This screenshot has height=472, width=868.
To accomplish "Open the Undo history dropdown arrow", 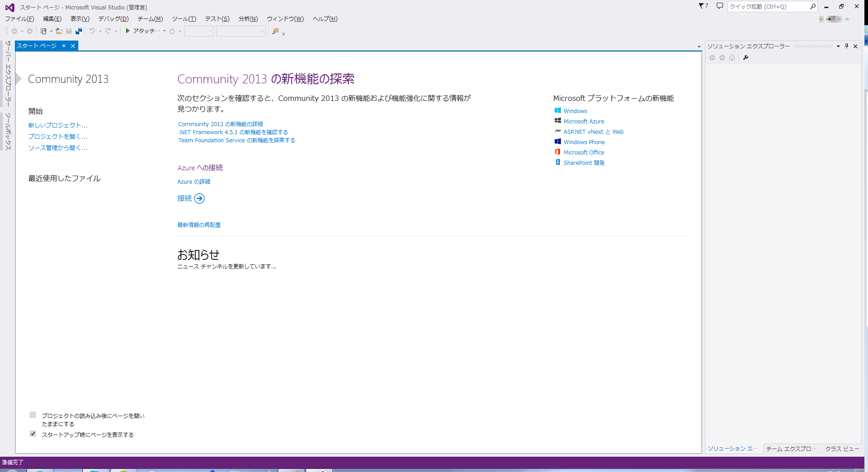I will (x=100, y=31).
